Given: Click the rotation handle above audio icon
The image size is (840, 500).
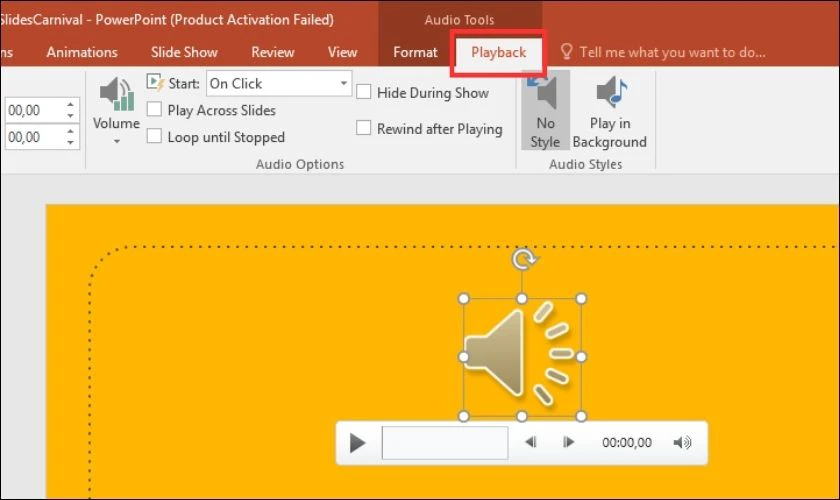Looking at the screenshot, I should coord(523,259).
